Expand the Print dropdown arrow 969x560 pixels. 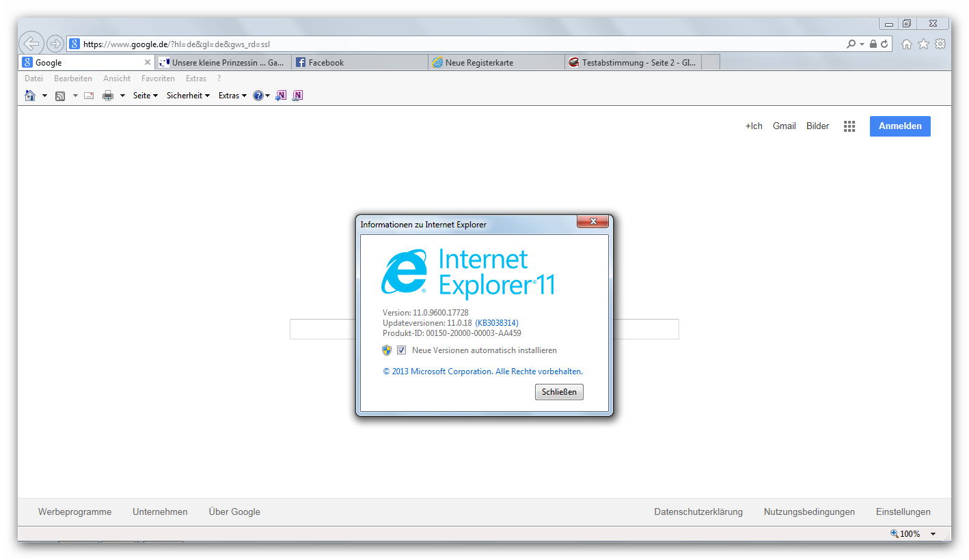(x=122, y=96)
